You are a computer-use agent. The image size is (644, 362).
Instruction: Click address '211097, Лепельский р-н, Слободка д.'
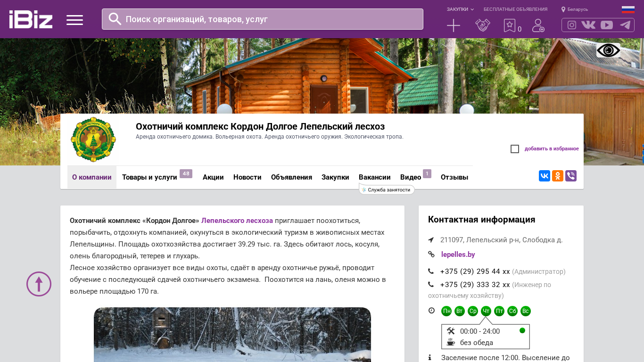(x=502, y=240)
